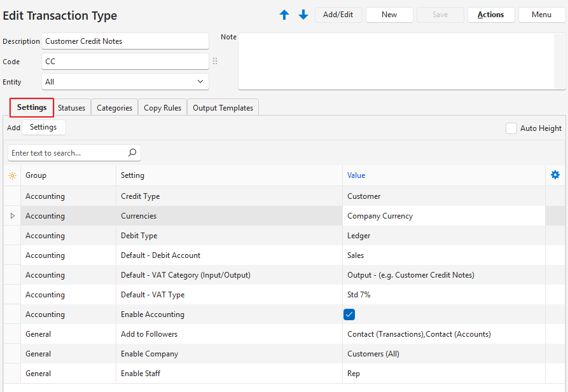Open the Actions menu button
This screenshot has height=392, width=568.
(491, 15)
